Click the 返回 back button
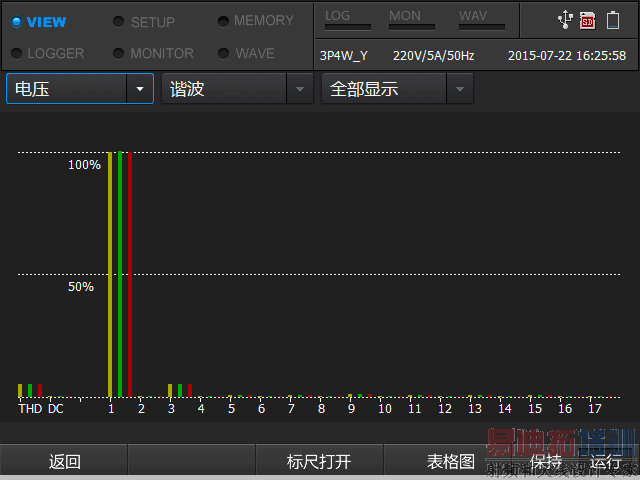 pos(64,461)
